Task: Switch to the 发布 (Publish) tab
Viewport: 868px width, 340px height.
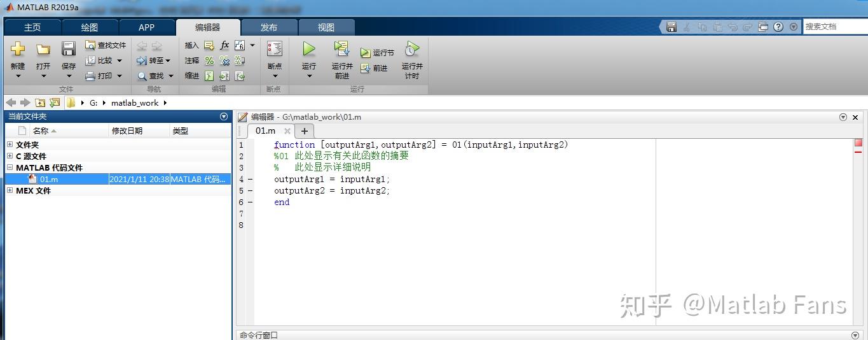Action: (x=269, y=27)
